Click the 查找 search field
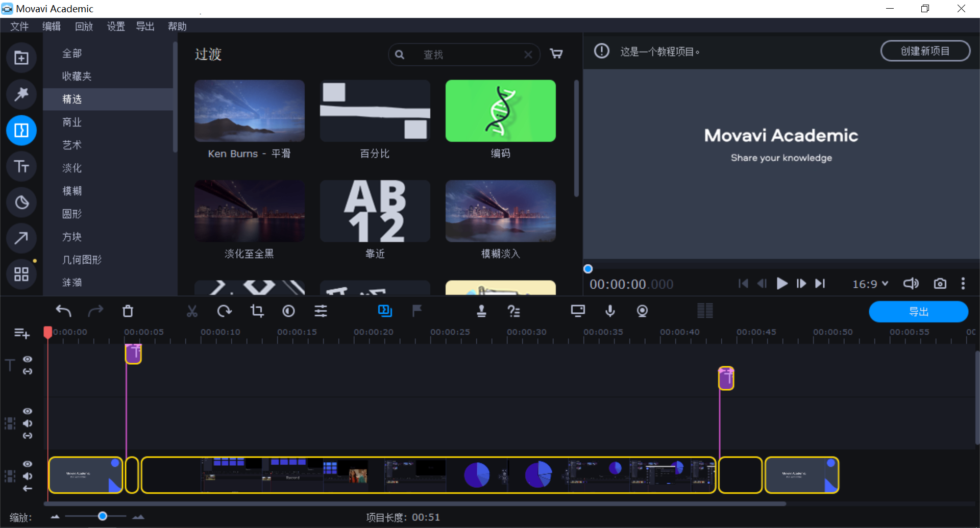 [x=463, y=55]
